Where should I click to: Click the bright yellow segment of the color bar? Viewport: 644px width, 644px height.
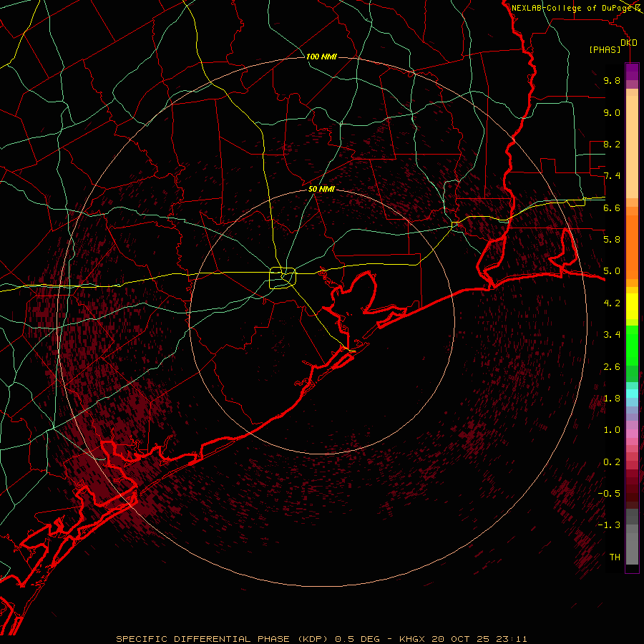pyautogui.click(x=632, y=306)
